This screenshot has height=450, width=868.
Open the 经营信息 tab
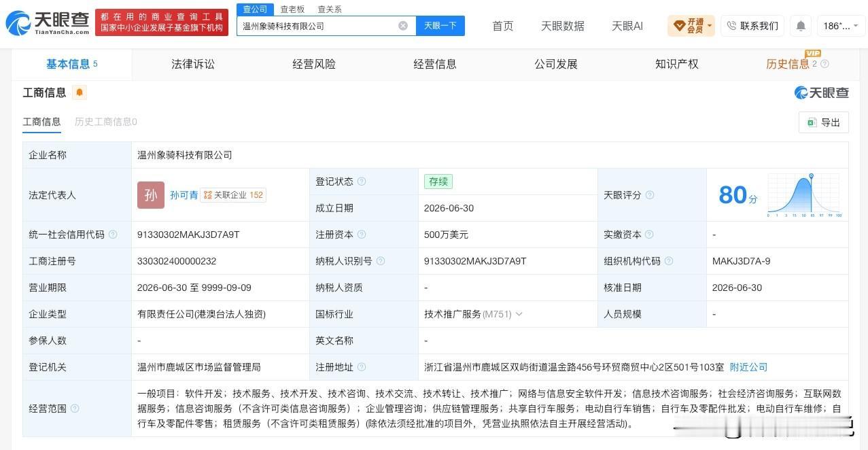pos(435,64)
